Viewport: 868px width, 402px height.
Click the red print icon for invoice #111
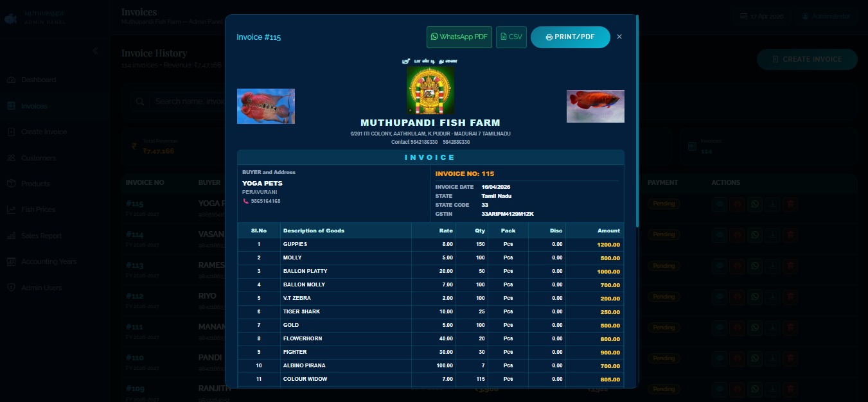[738, 328]
